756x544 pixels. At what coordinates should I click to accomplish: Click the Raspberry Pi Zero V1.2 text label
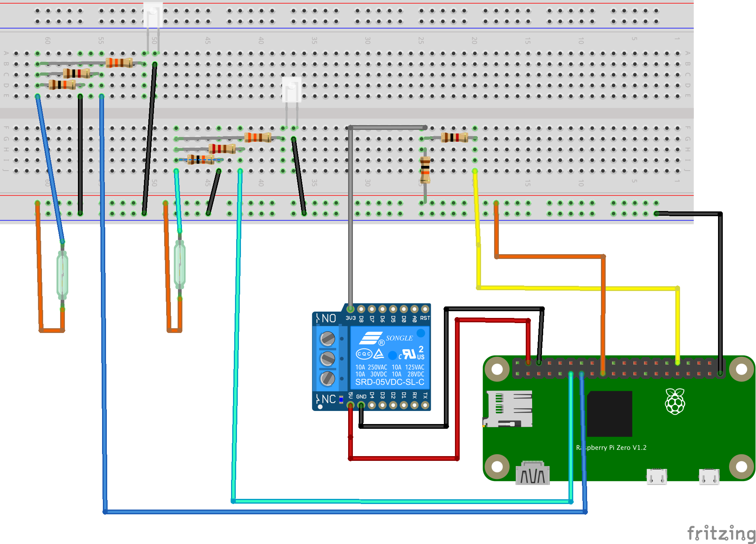coord(611,447)
